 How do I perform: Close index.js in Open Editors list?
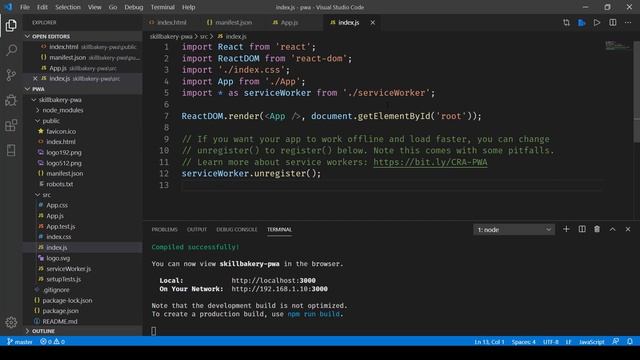click(x=35, y=78)
